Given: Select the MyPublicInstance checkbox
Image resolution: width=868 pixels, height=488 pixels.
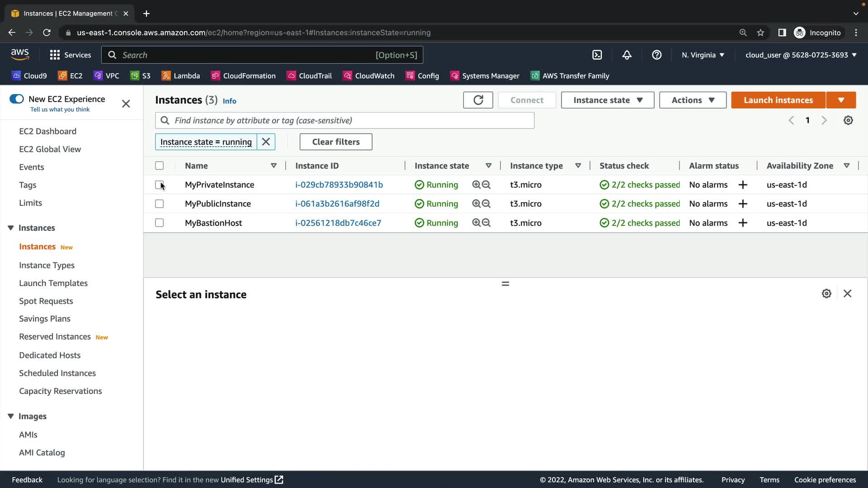Looking at the screenshot, I should [x=159, y=204].
